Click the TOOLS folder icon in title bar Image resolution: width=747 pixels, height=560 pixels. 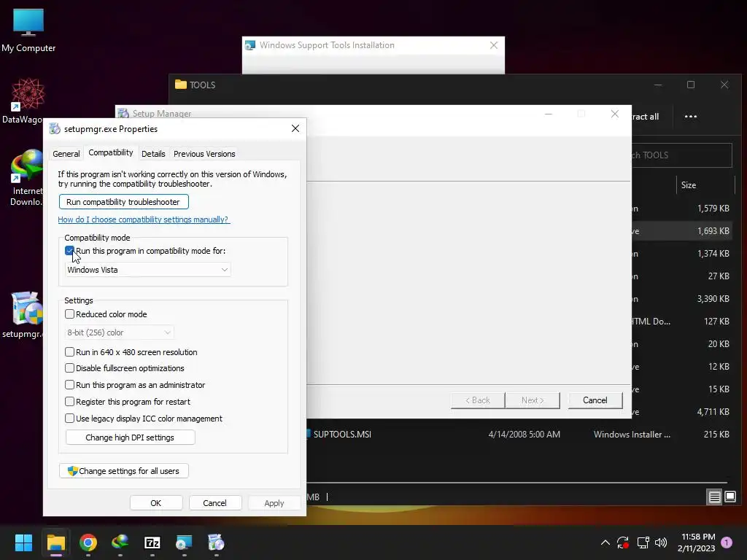point(181,85)
